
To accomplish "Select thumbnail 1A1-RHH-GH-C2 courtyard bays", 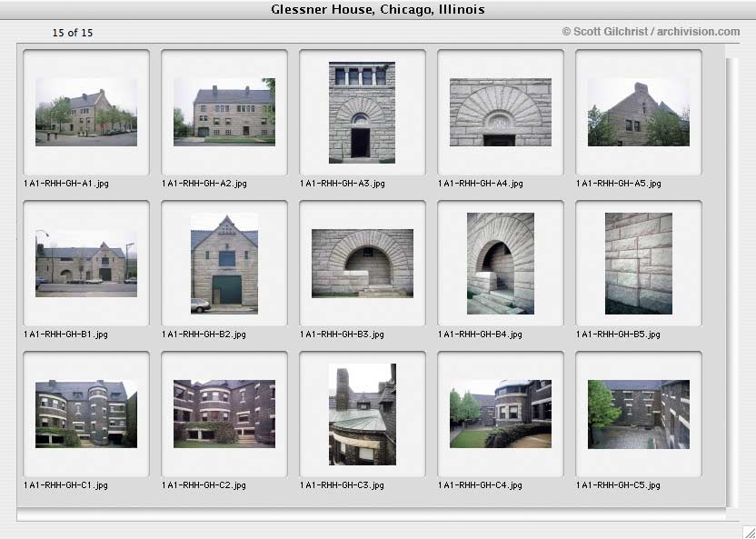I will tap(224, 414).
